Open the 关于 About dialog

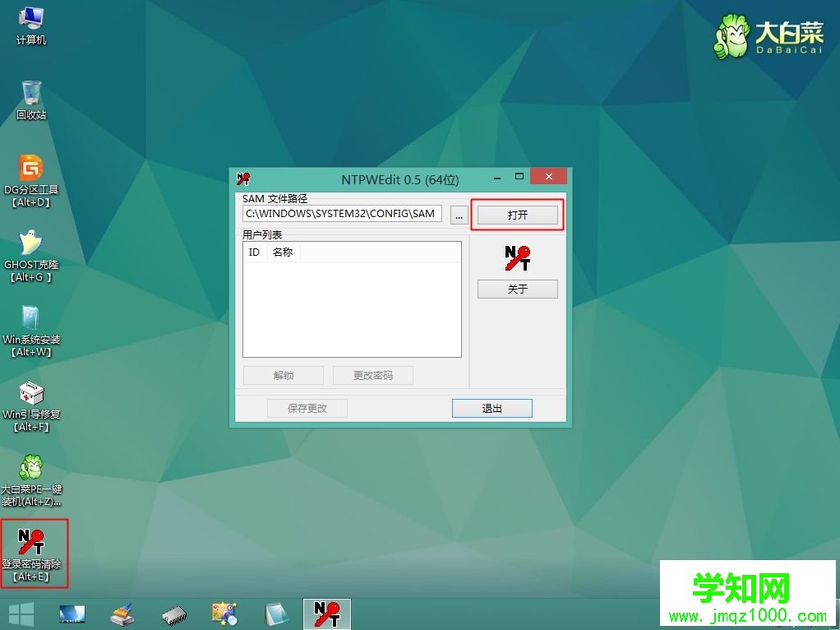click(517, 289)
